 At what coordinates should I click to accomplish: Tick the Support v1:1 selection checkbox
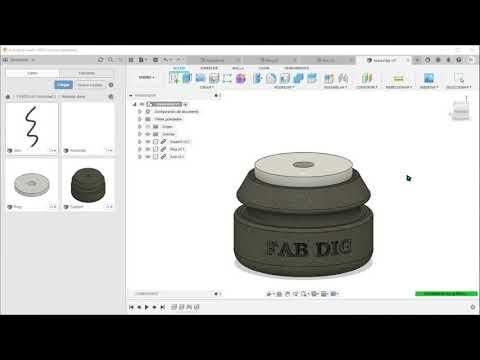pyautogui.click(x=156, y=142)
